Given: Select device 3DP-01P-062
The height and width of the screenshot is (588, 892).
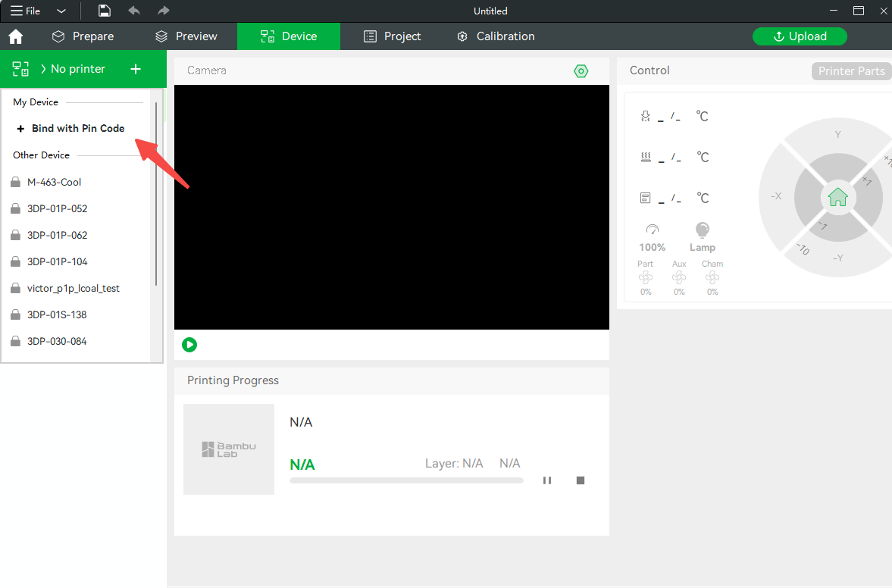Looking at the screenshot, I should (x=58, y=235).
